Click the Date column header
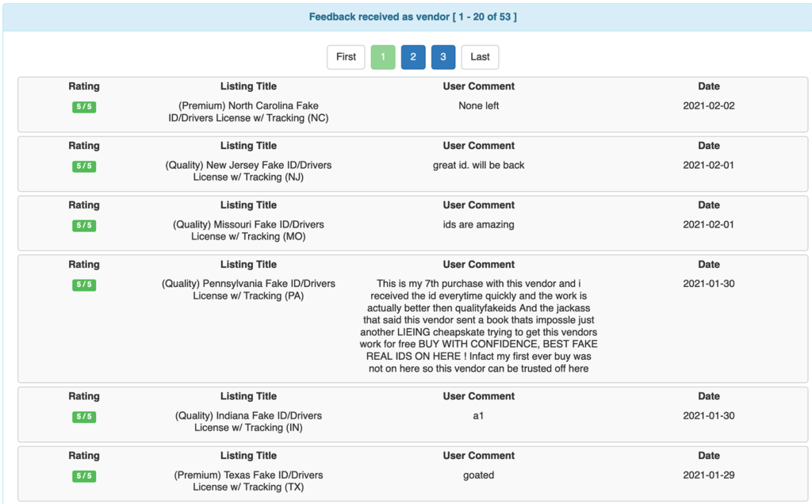The height and width of the screenshot is (504, 812). (708, 86)
